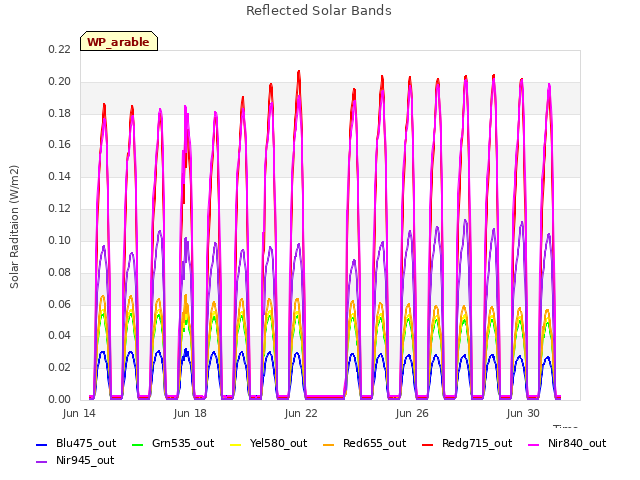Click the Blu475_out legend entry
640x480 pixels.
click(x=76, y=443)
